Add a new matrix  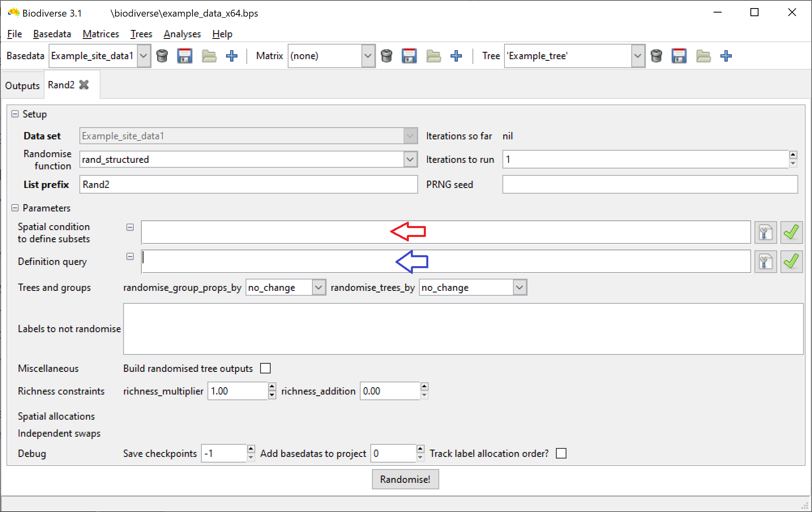(x=456, y=56)
